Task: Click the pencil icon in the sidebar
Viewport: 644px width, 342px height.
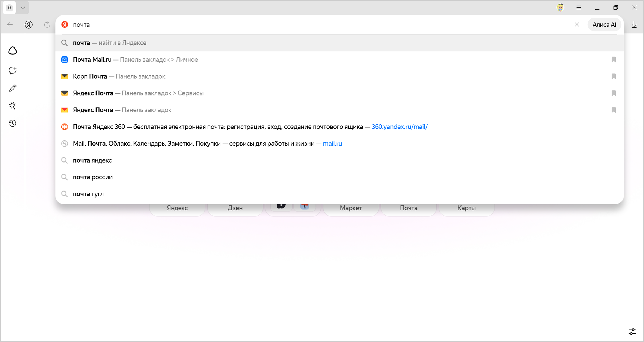Action: [12, 88]
